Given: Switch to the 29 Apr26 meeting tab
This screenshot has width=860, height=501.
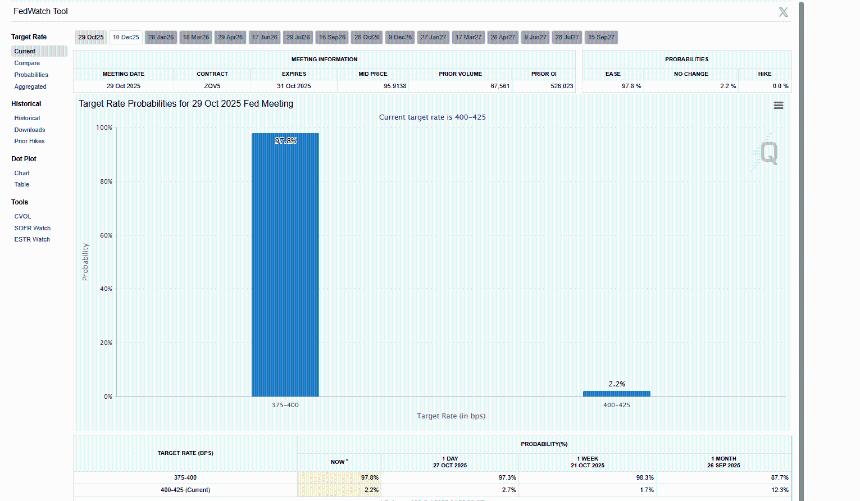Looking at the screenshot, I should [x=229, y=37].
